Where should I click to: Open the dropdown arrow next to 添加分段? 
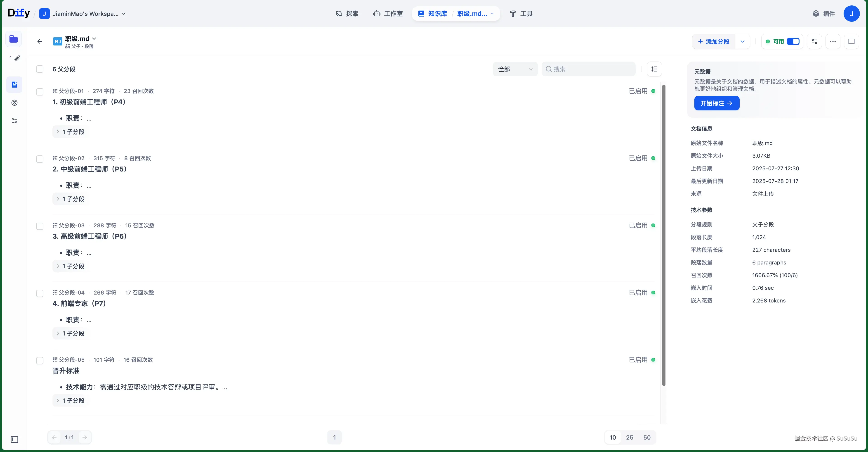[742, 41]
